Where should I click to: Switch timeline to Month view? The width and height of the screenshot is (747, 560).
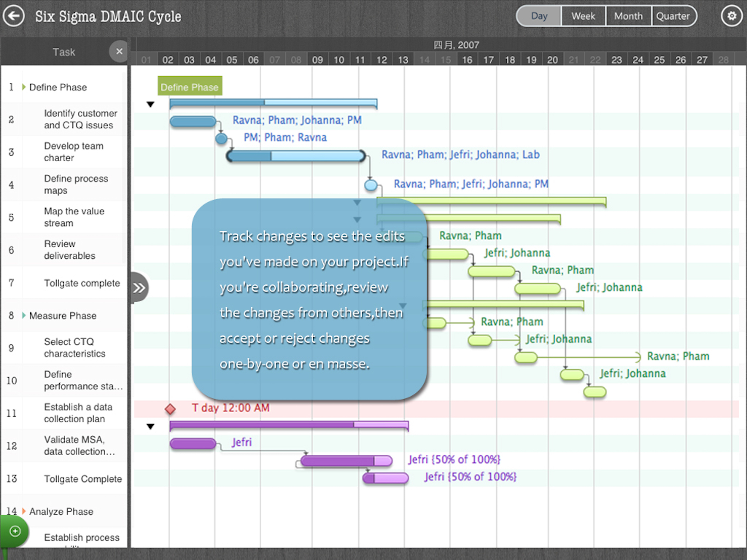pos(628,16)
